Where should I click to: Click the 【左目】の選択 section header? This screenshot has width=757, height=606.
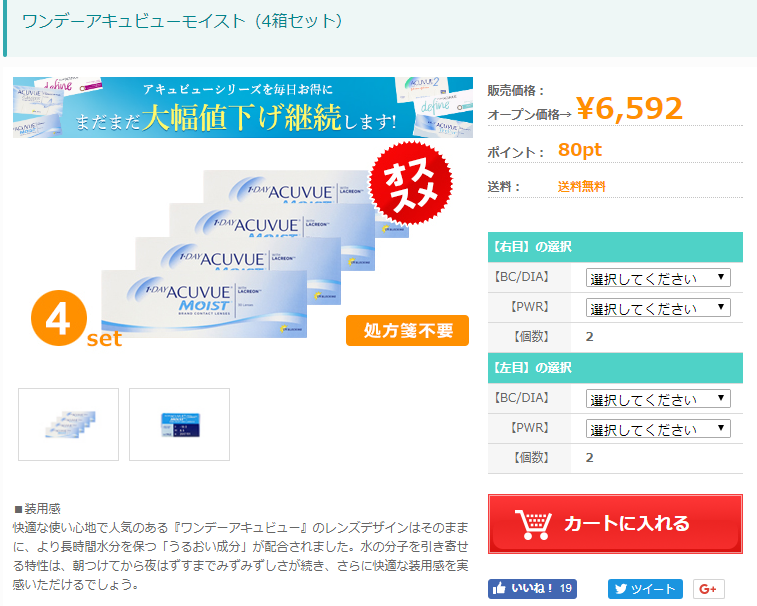tap(615, 368)
